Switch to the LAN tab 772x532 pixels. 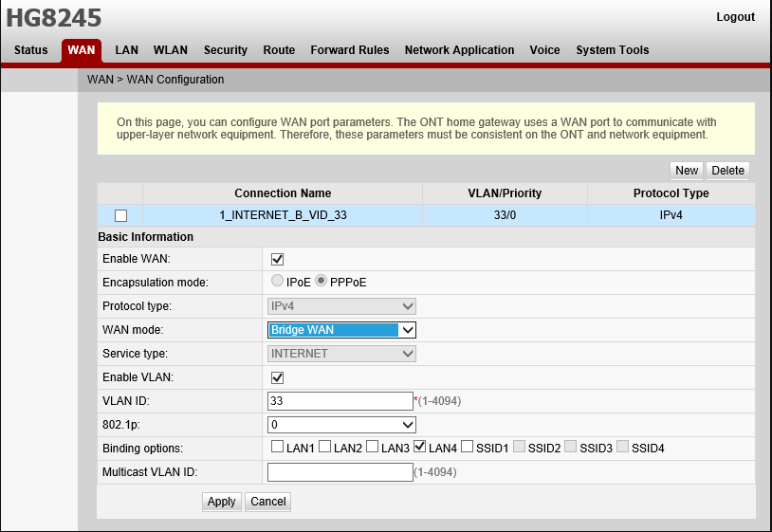pyautogui.click(x=126, y=50)
